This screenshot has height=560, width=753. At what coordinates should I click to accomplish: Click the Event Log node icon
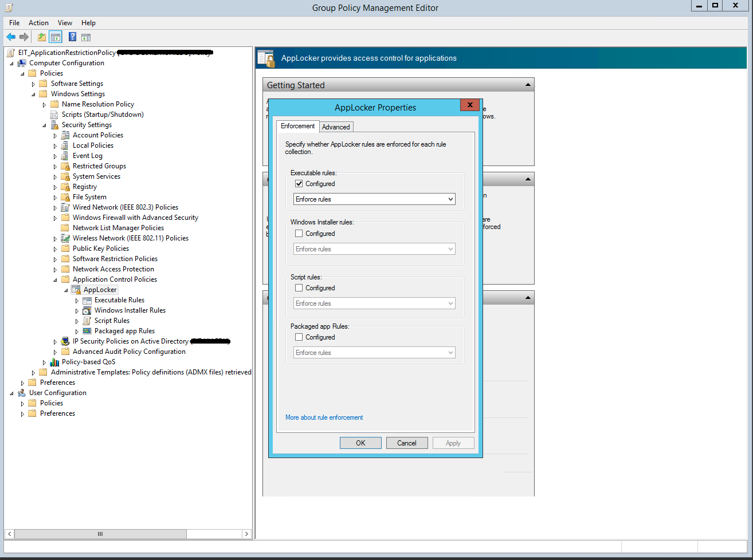click(65, 156)
